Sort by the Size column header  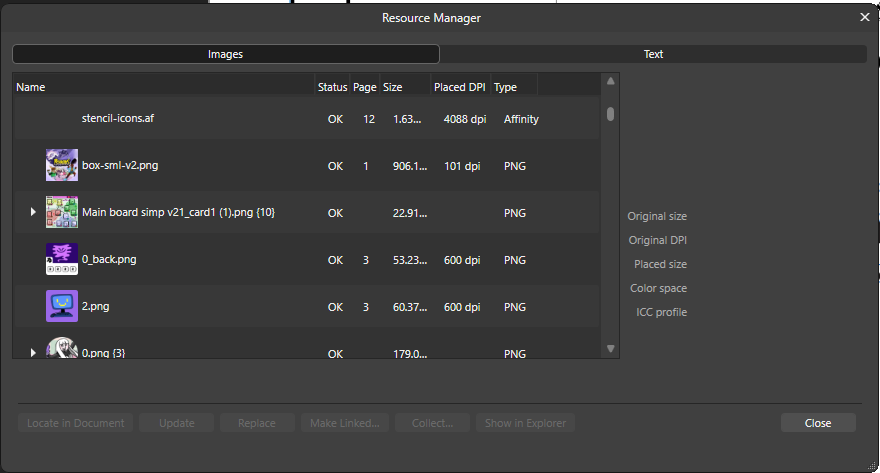coord(405,87)
